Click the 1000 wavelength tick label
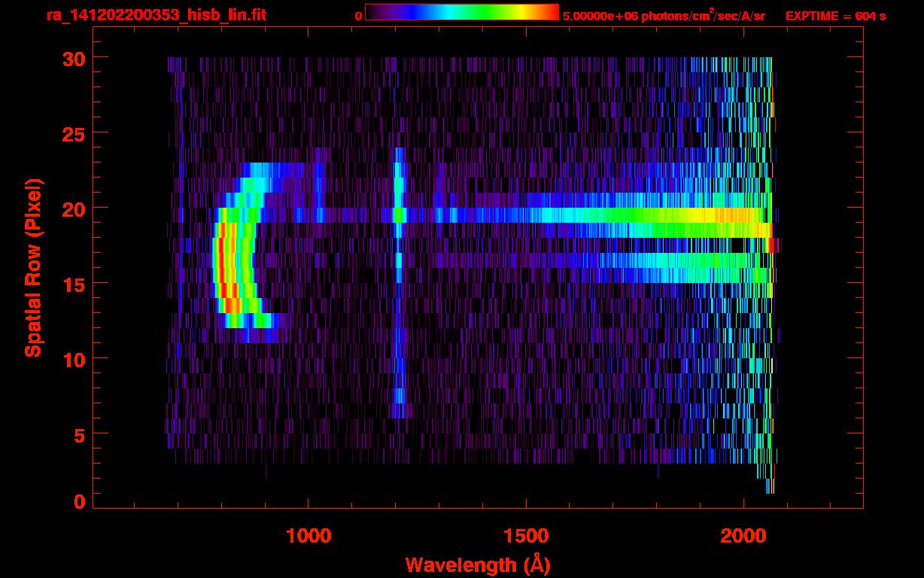Image resolution: width=924 pixels, height=578 pixels. tap(309, 535)
